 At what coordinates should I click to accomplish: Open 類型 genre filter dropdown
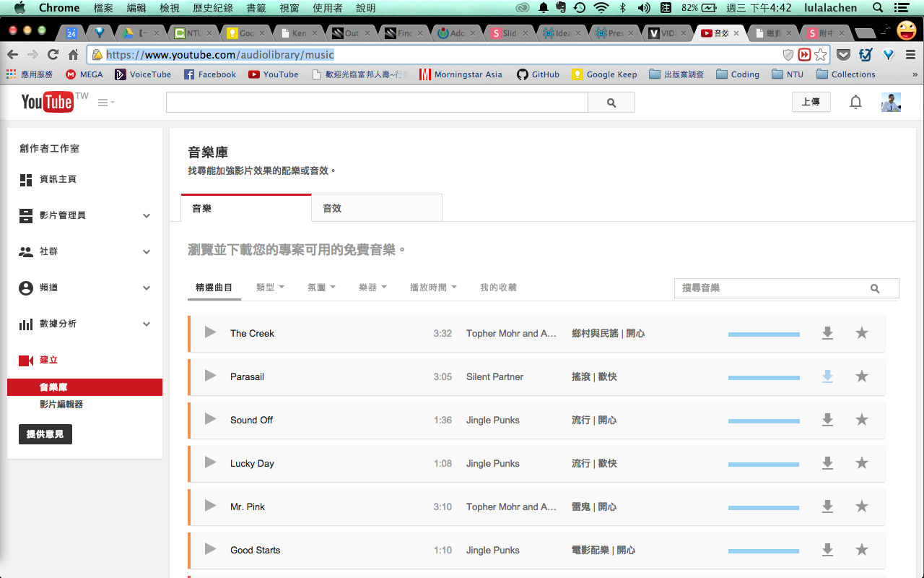click(270, 288)
